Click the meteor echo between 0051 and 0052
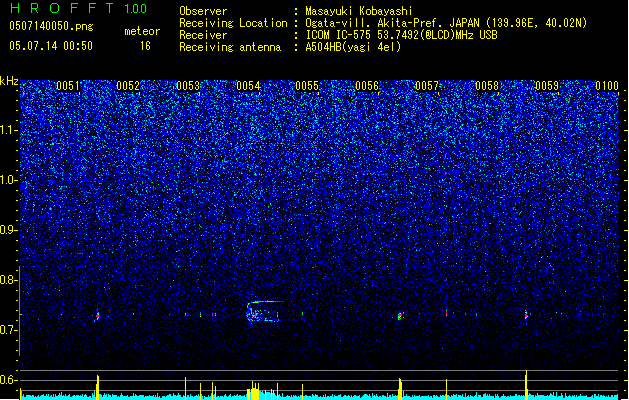Viewport: 629px width, 400px height. (97, 315)
